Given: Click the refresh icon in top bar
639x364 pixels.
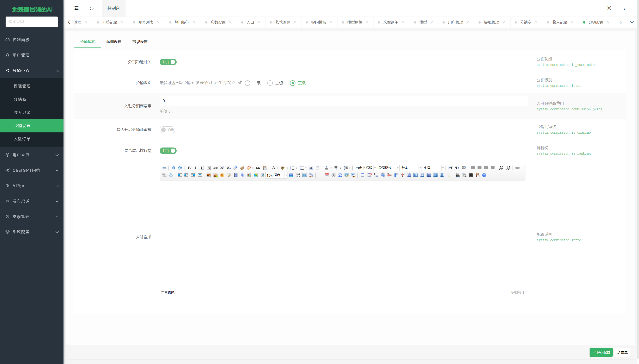Looking at the screenshot, I should pyautogui.click(x=92, y=8).
